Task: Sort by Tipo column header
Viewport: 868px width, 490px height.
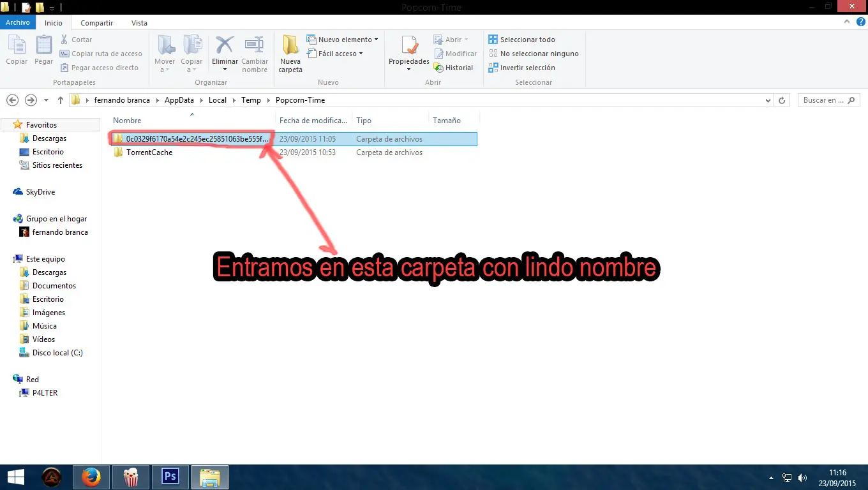Action: tap(364, 121)
